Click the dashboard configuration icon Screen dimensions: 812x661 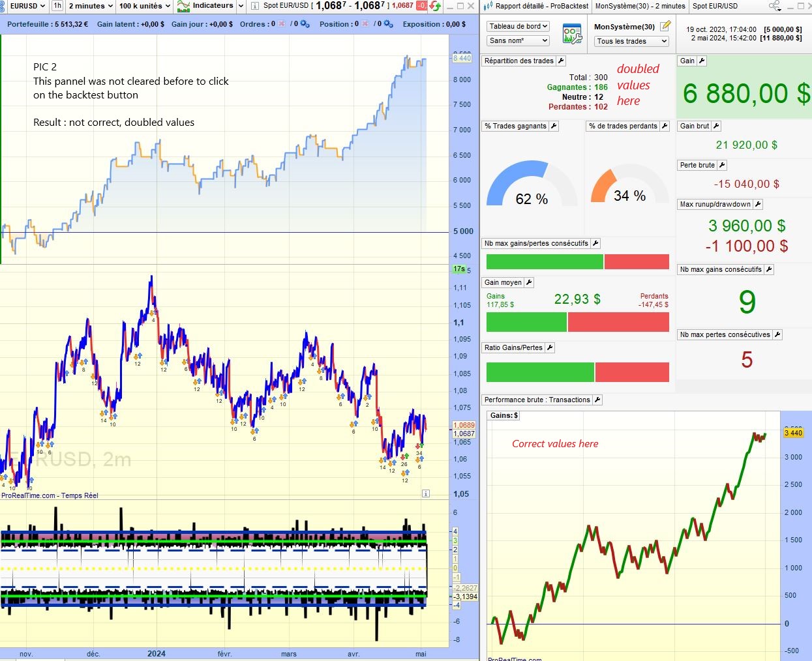[x=572, y=34]
